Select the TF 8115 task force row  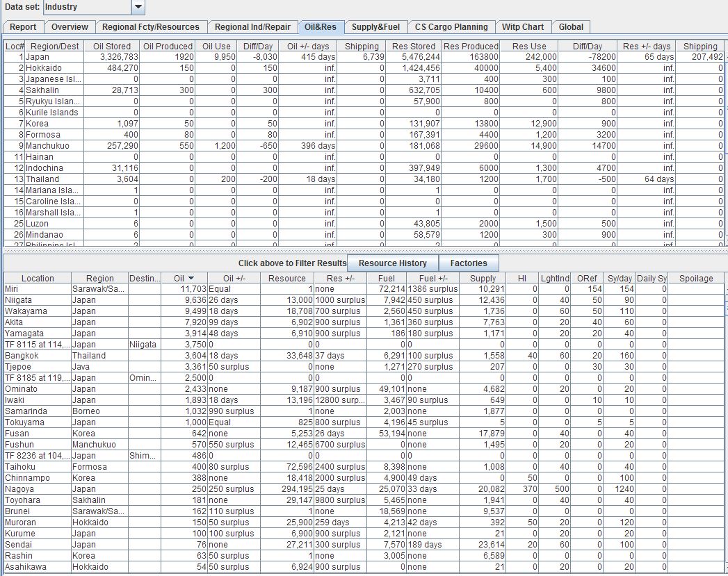pos(364,345)
